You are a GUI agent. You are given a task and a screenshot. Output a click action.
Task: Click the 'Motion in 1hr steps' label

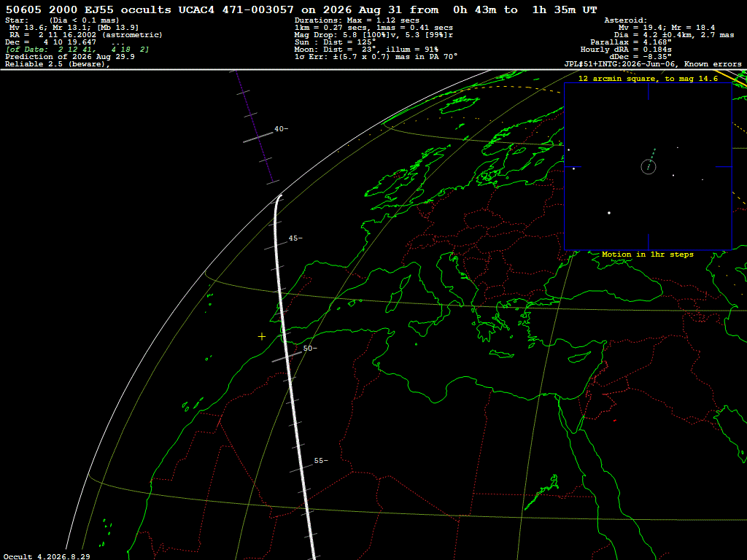[x=648, y=254]
